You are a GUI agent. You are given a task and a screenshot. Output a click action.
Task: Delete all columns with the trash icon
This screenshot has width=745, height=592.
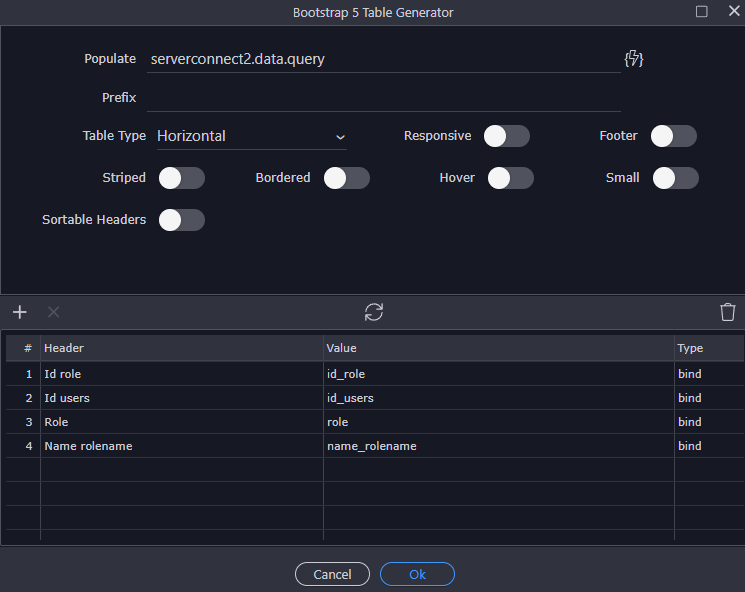727,312
